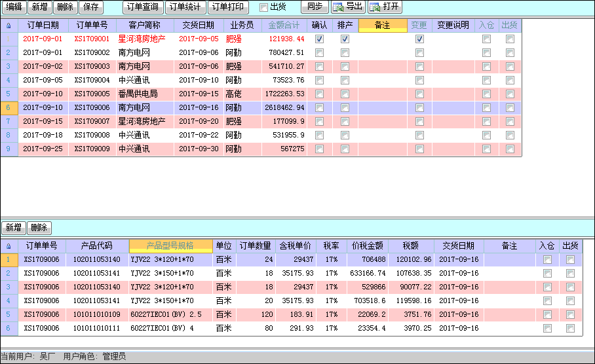The image size is (595, 364).
Task: Uncheck 确认 for order XS1709001
Action: (319, 39)
